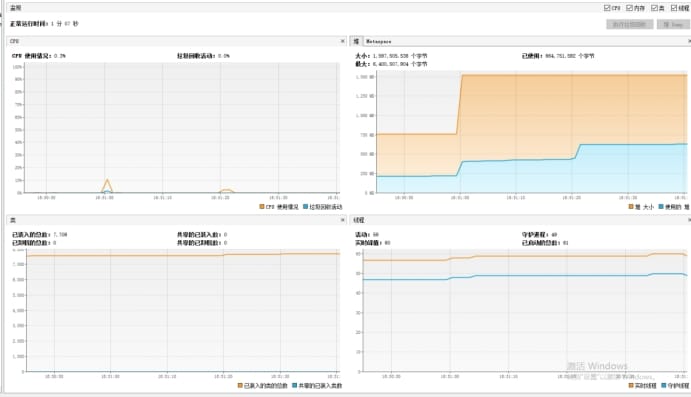Click the 共享的已装入数 value
The image size is (691, 397).
tap(202, 234)
